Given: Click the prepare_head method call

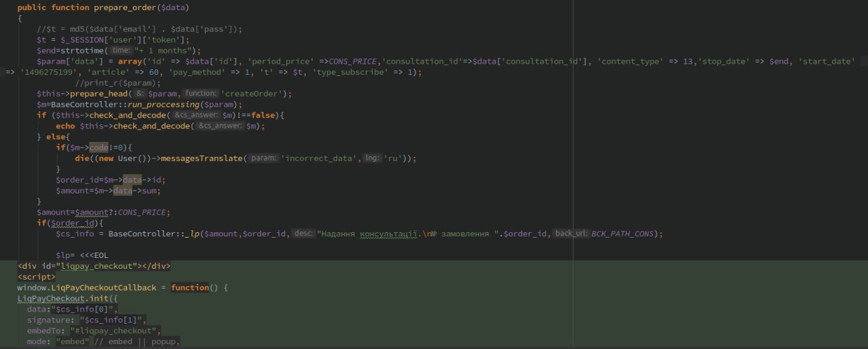Looking at the screenshot, I should [x=99, y=93].
